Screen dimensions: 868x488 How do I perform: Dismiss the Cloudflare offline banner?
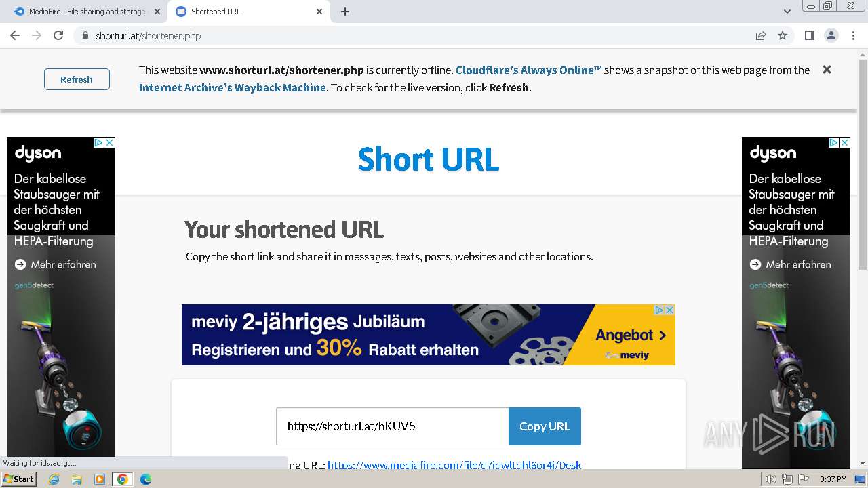(827, 70)
